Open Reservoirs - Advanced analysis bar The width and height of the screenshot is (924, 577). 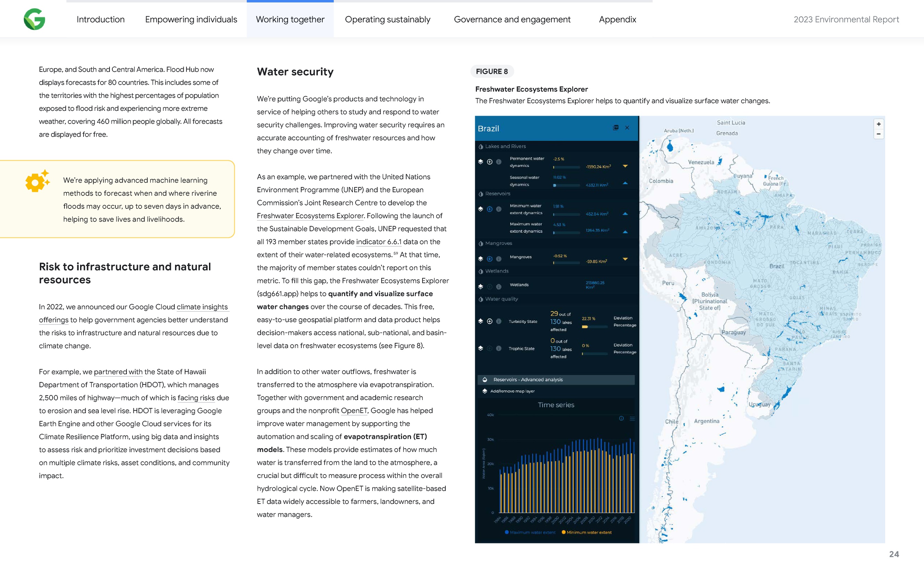click(556, 380)
